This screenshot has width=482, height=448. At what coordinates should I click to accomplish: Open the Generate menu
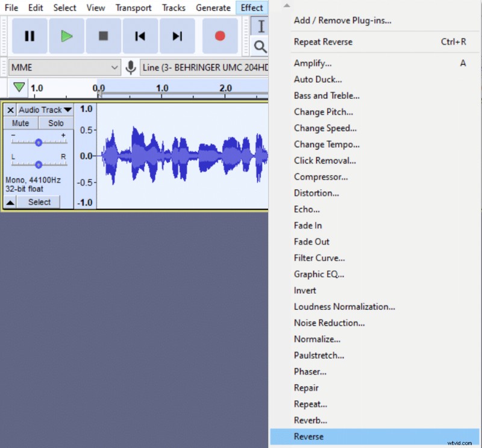pyautogui.click(x=213, y=8)
